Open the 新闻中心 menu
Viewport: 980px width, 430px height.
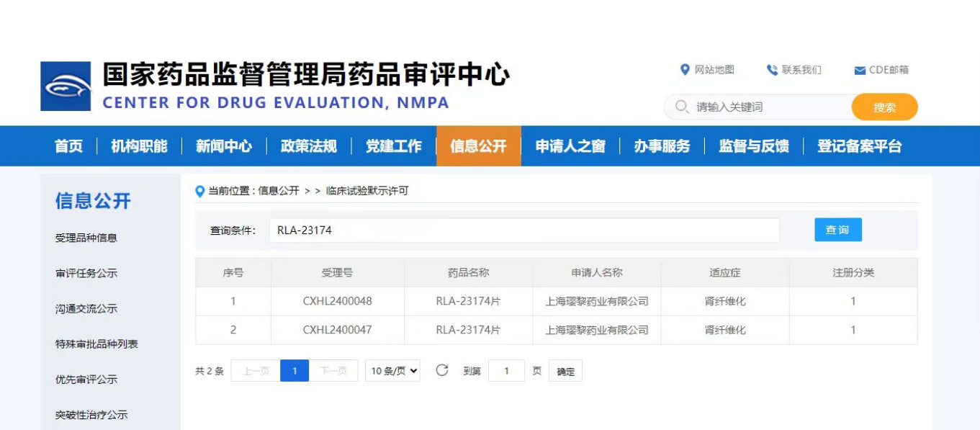click(224, 146)
